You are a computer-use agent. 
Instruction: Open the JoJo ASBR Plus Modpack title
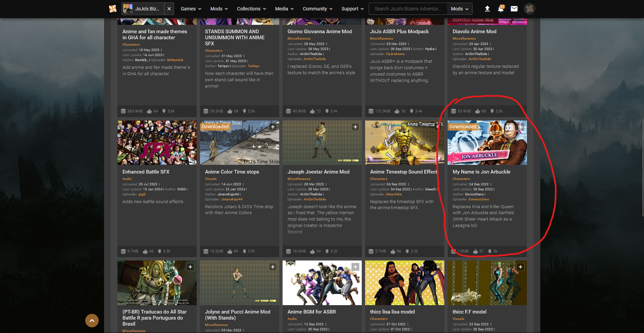pyautogui.click(x=399, y=32)
